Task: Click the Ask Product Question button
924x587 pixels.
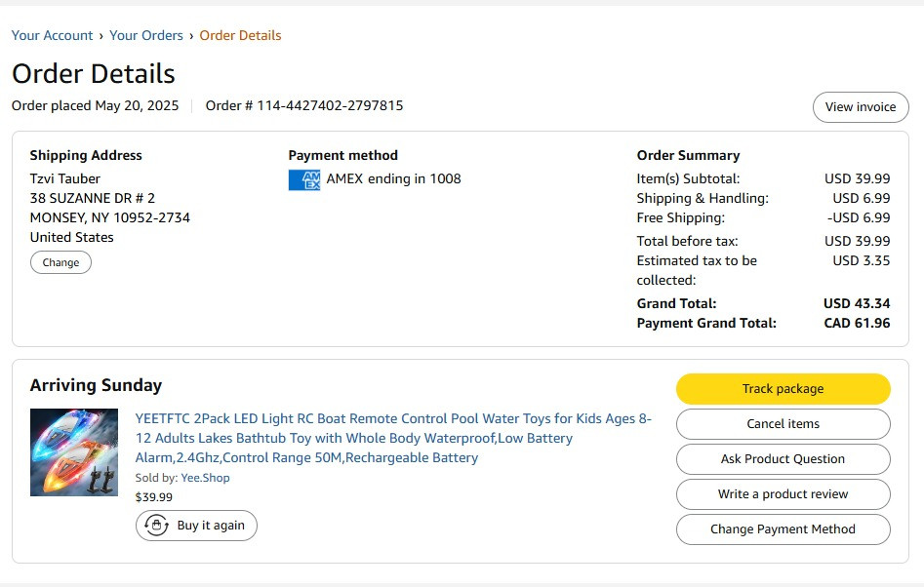Action: pos(783,459)
